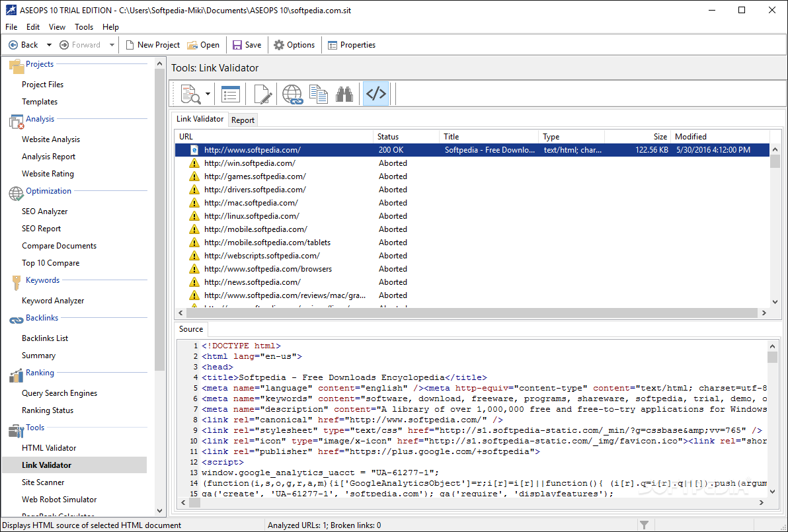This screenshot has width=788, height=532.
Task: Click the Backlinks chain section icon
Action: click(16, 320)
